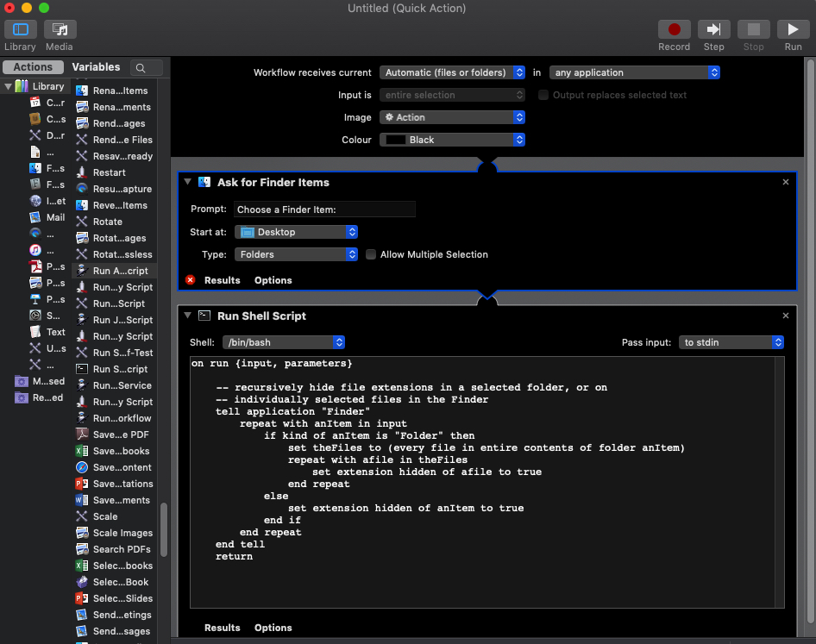Open the Pass input dropdown
Image resolution: width=816 pixels, height=644 pixels.
731,342
